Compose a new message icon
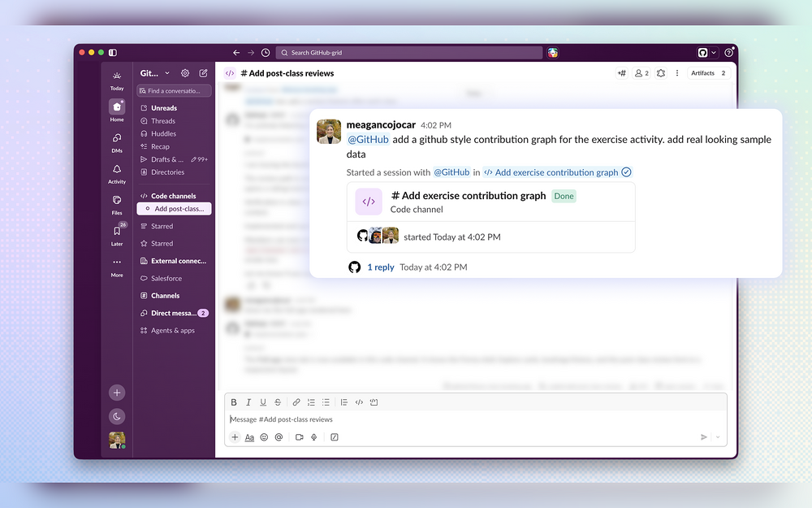This screenshot has height=508, width=812. click(x=204, y=73)
